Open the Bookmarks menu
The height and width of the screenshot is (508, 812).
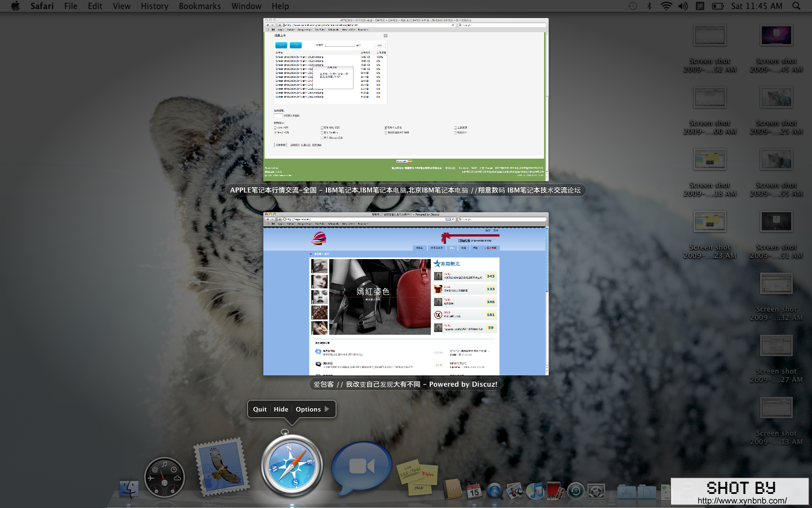pyautogui.click(x=200, y=6)
